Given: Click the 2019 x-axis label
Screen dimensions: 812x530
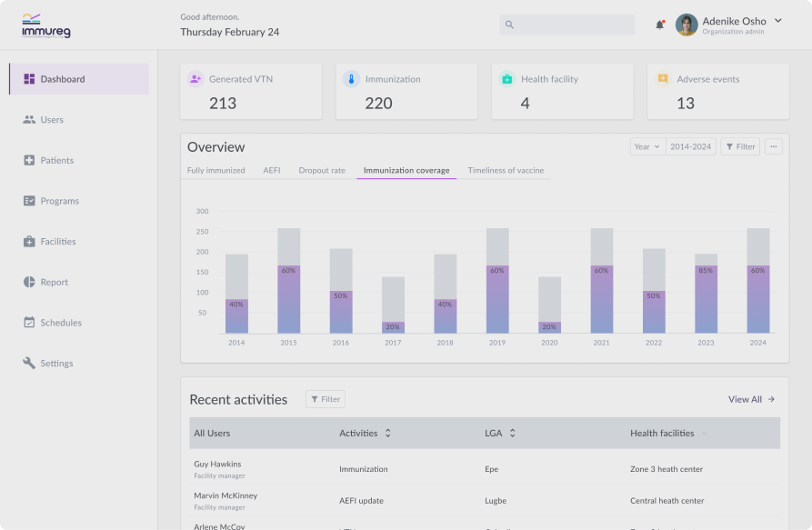Looking at the screenshot, I should (497, 343).
